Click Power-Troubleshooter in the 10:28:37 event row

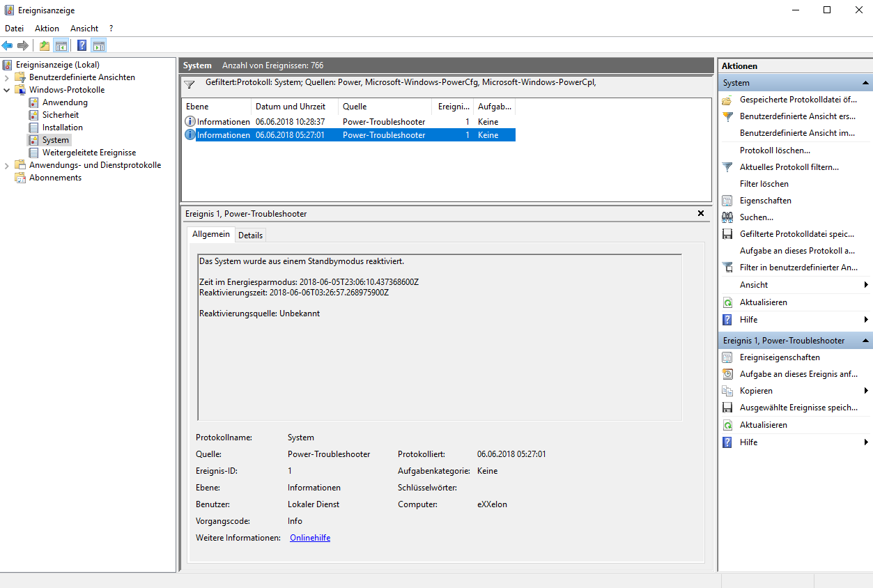[x=384, y=122]
